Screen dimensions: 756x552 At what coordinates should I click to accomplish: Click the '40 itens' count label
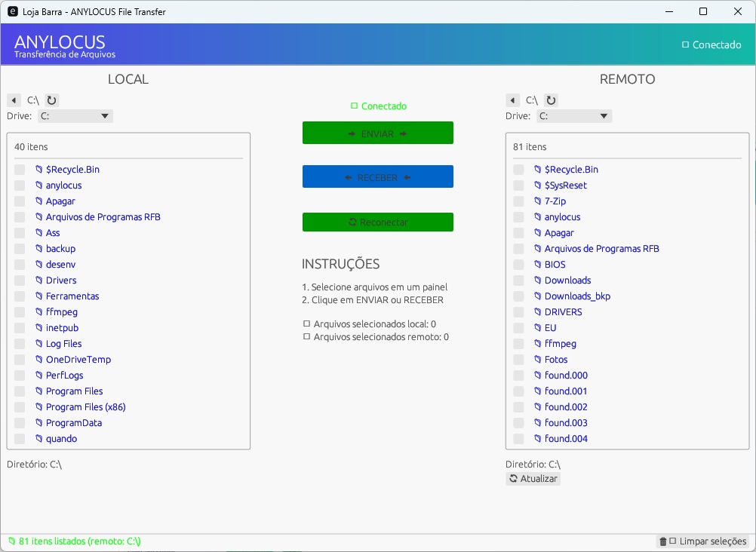pyautogui.click(x=31, y=147)
